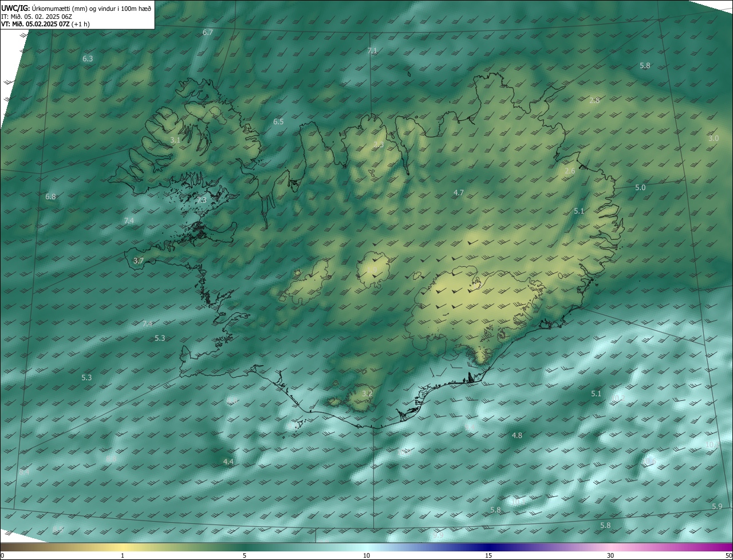The image size is (733, 560).
Task: Click the 2.8 value label
Action: coord(594,100)
